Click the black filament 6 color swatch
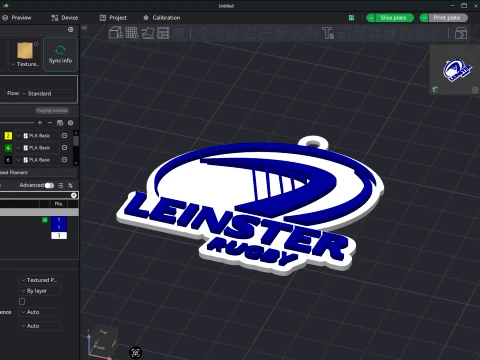The height and width of the screenshot is (360, 480). pyautogui.click(x=8, y=160)
